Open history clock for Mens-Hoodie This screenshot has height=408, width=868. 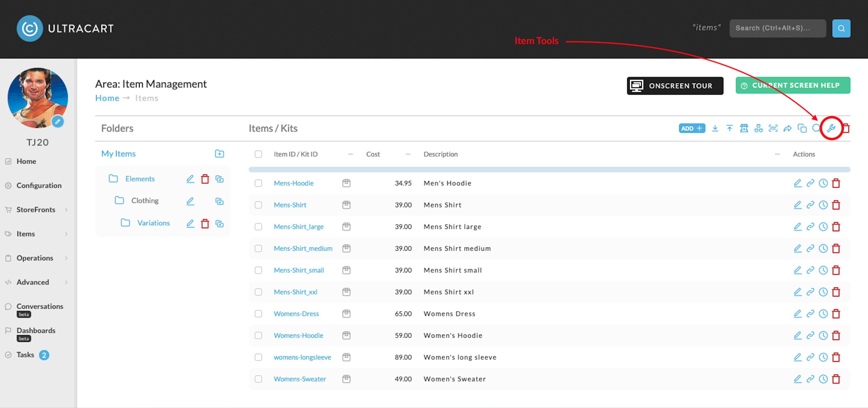tap(823, 183)
